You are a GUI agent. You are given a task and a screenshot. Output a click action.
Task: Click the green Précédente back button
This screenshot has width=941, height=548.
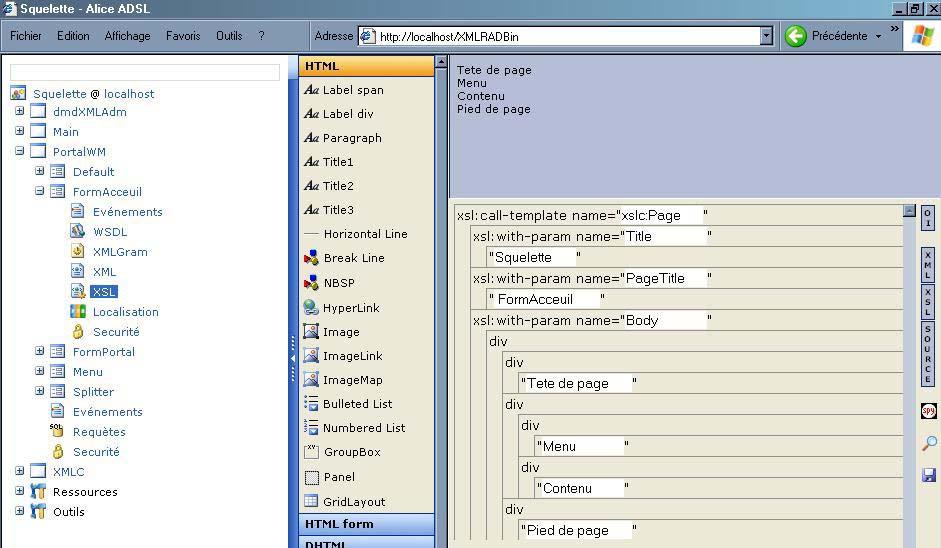click(x=796, y=36)
